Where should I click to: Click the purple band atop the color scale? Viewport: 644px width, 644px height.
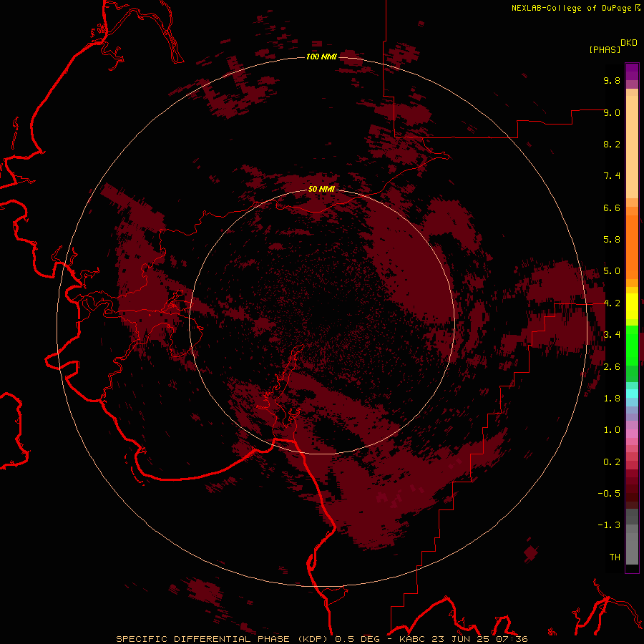pyautogui.click(x=632, y=72)
